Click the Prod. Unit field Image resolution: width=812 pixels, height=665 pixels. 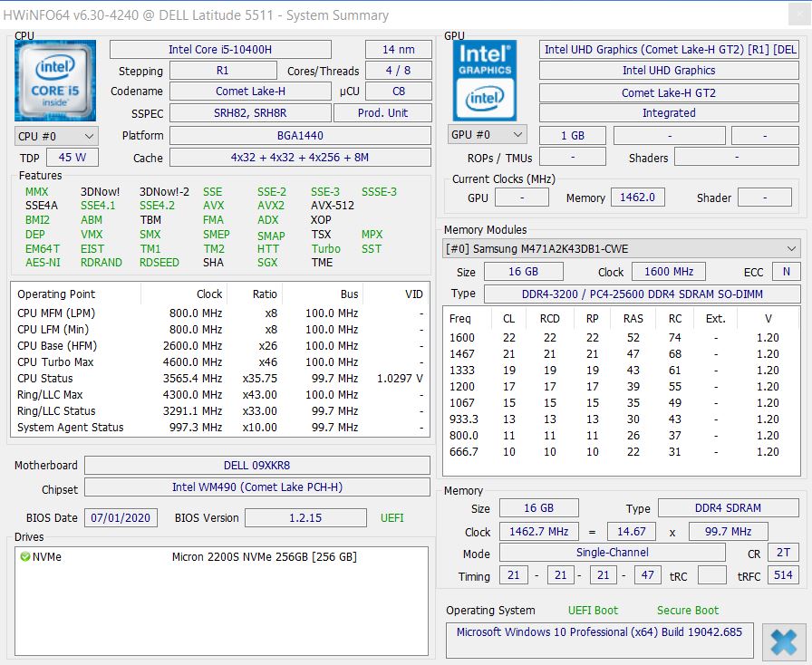(382, 113)
